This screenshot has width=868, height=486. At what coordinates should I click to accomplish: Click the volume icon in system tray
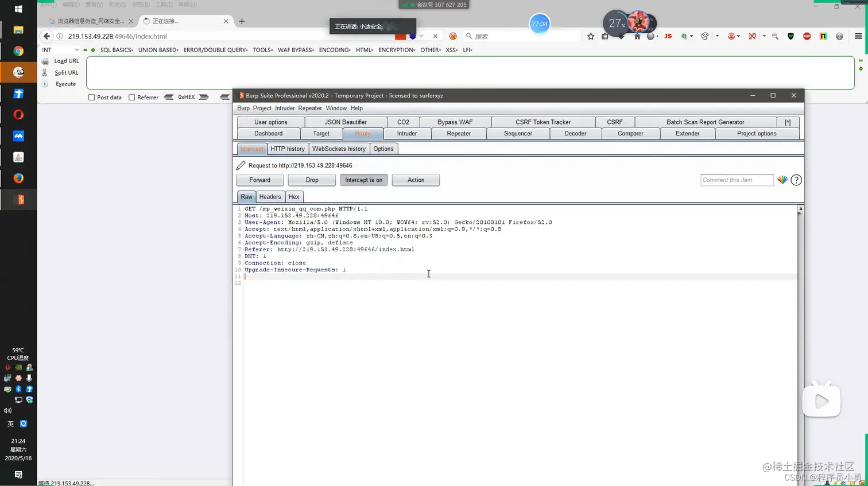pyautogui.click(x=7, y=410)
